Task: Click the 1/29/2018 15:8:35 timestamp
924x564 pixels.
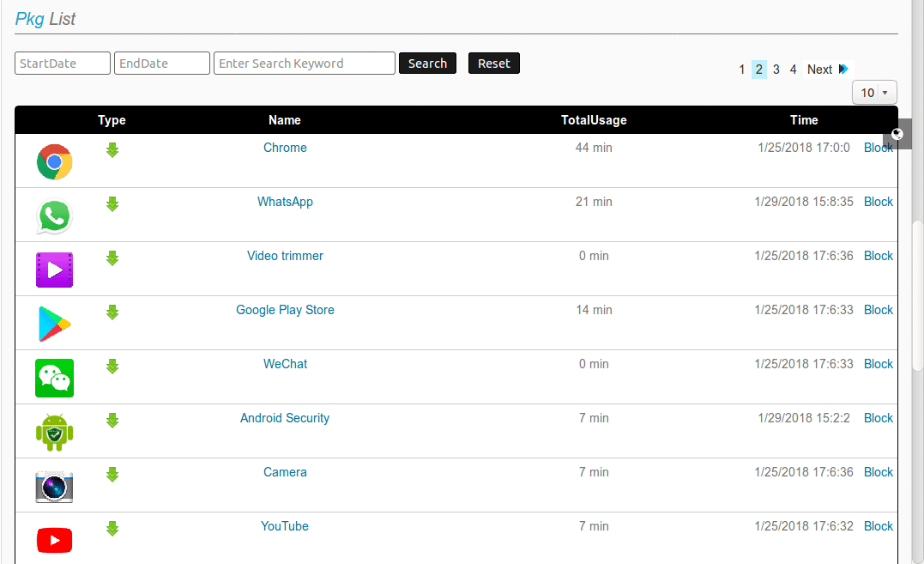Action: click(x=804, y=202)
